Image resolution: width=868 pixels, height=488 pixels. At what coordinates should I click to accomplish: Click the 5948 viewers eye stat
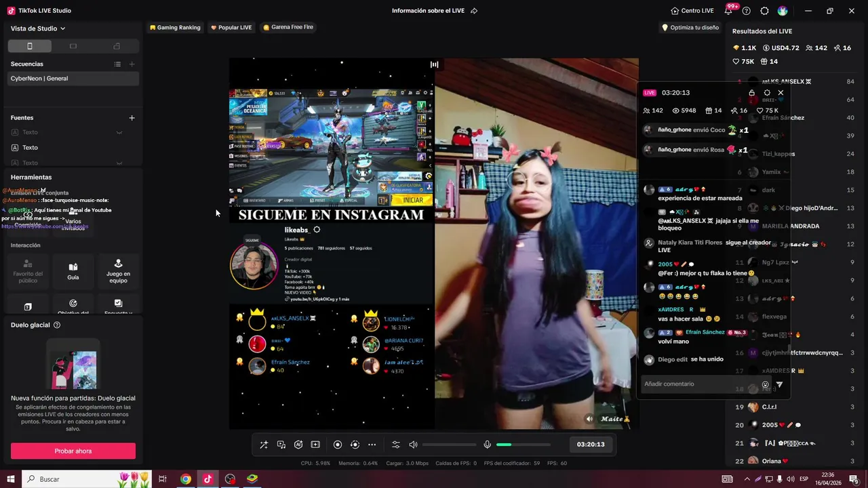click(x=684, y=110)
